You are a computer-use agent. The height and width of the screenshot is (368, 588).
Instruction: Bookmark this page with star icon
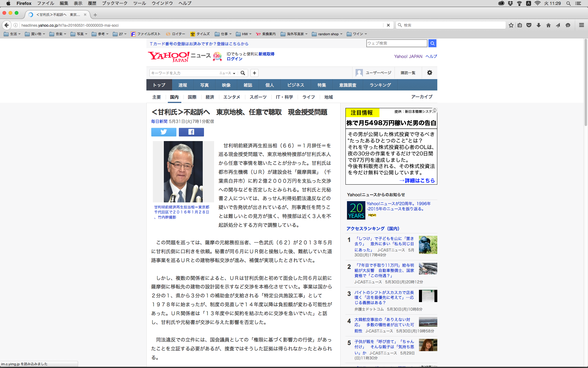click(x=511, y=25)
